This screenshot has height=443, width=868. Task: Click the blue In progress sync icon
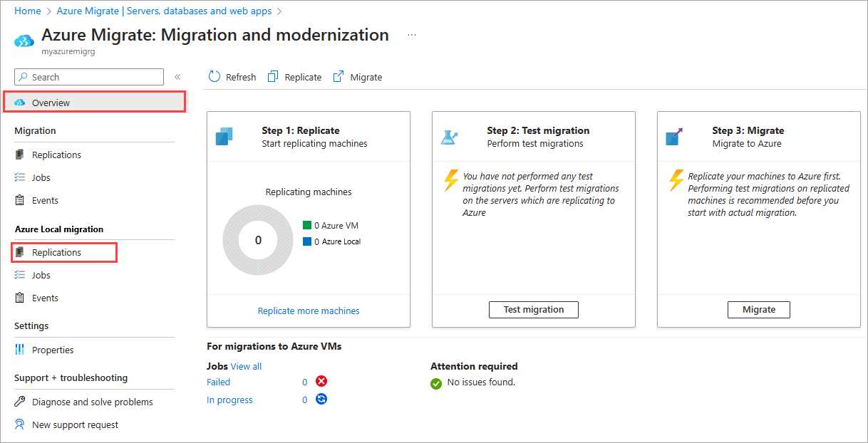321,399
